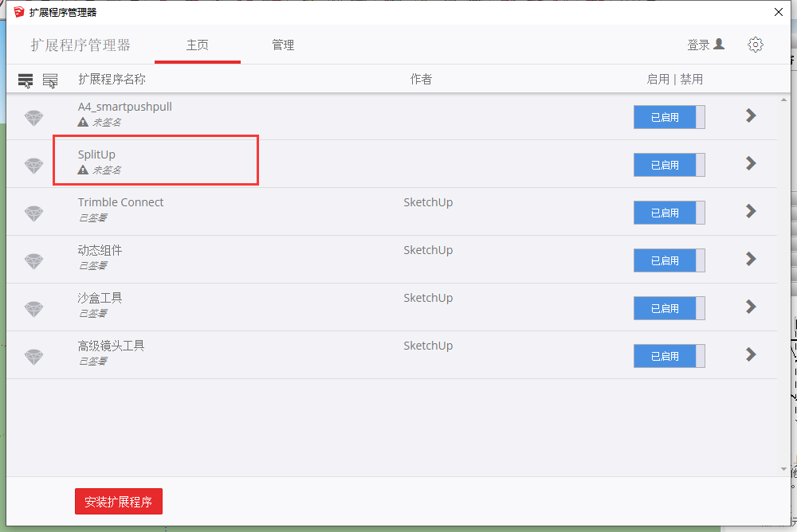Viewport: 797px width, 532px height.
Task: Expand details chevron for 沙盒工具
Action: [x=751, y=307]
